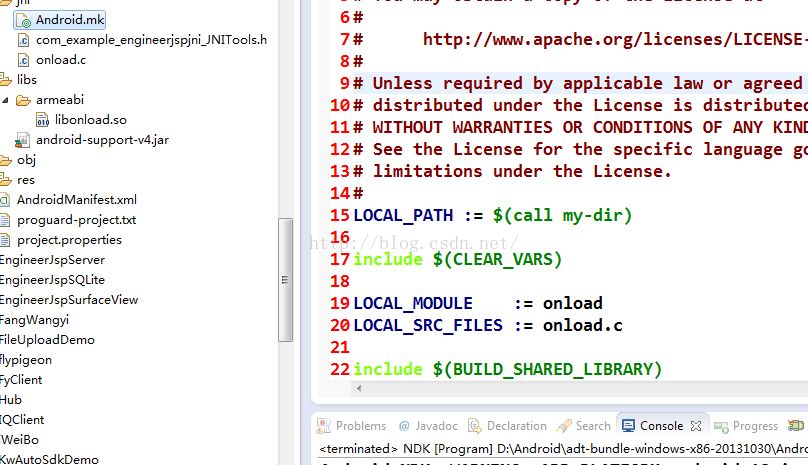Select the proguard-project.txt file icon

point(5,220)
